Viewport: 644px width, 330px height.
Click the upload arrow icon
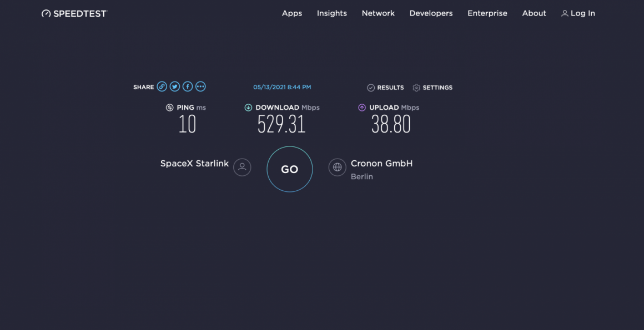[362, 108]
